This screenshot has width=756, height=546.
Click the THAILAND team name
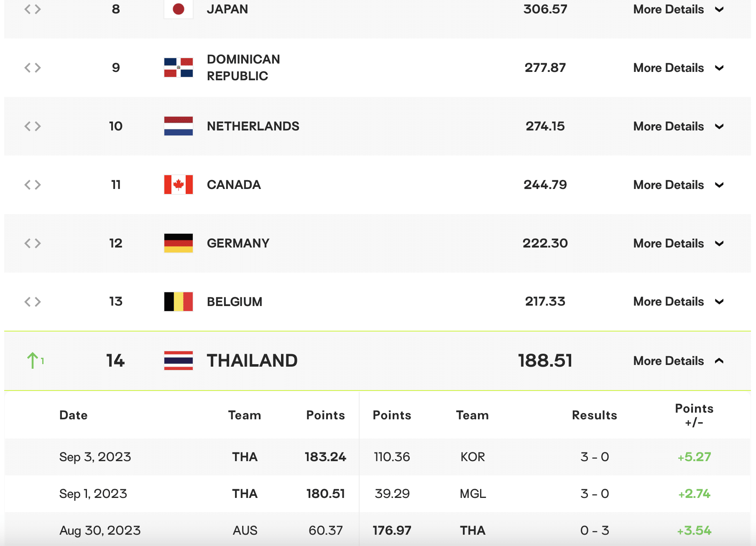(252, 361)
